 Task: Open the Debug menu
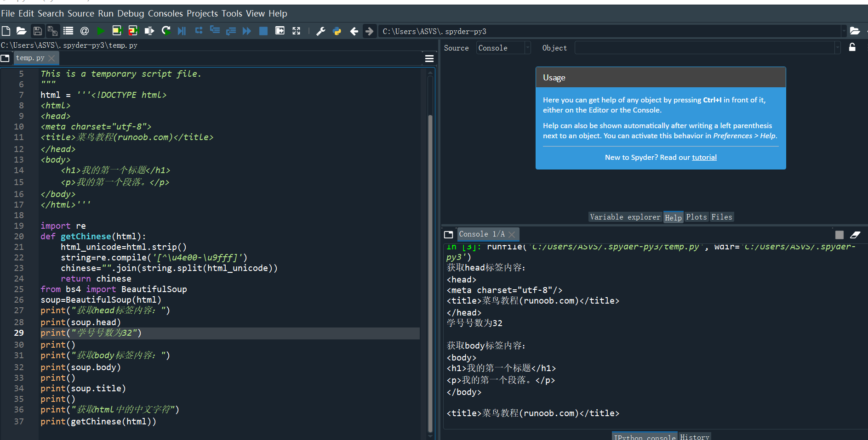tap(131, 13)
